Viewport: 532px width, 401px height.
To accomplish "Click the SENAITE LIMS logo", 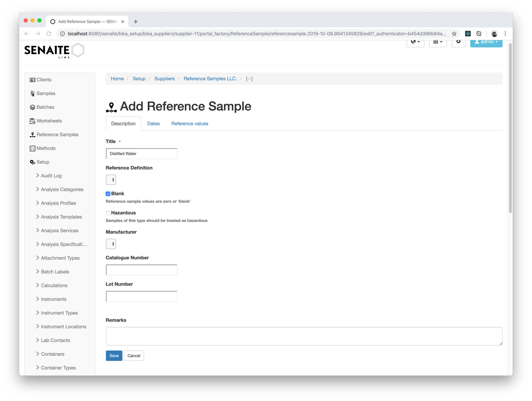I will tap(54, 51).
